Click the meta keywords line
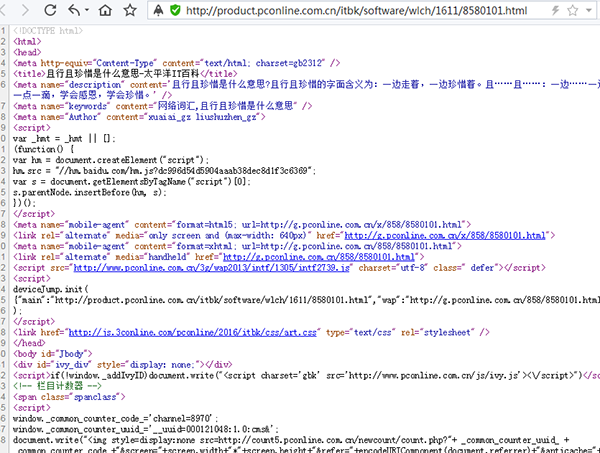This screenshot has width=600, height=453. (x=163, y=106)
